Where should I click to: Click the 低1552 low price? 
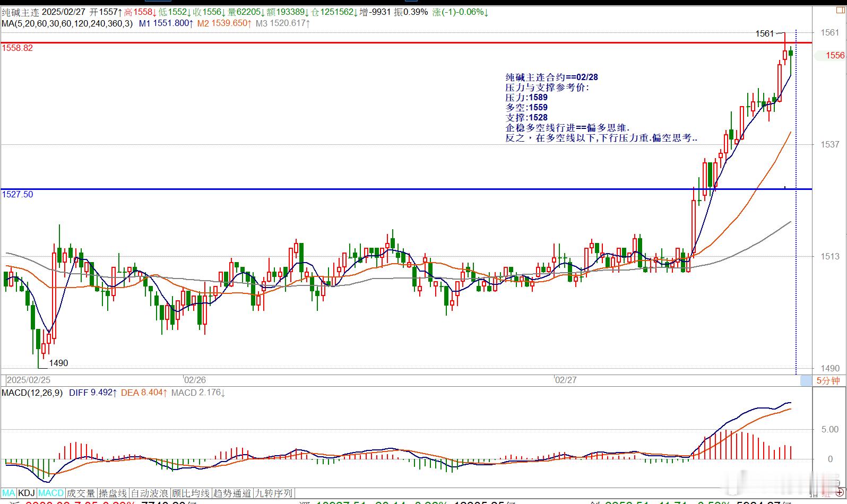(x=175, y=12)
